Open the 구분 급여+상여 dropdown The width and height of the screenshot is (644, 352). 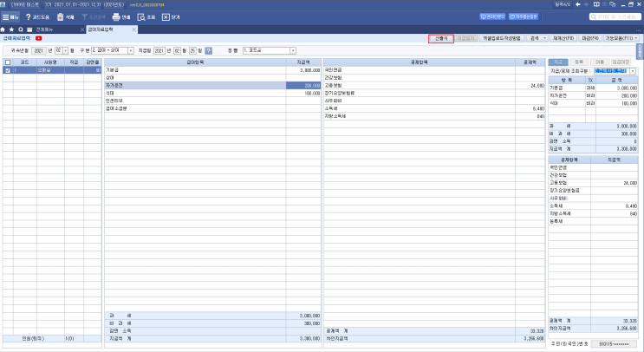pos(131,50)
